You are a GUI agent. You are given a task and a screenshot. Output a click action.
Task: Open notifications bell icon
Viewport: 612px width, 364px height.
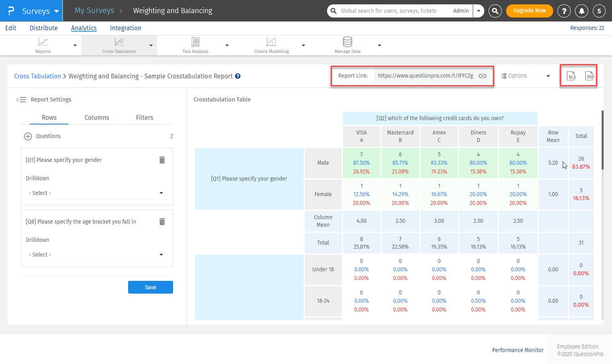pyautogui.click(x=581, y=11)
